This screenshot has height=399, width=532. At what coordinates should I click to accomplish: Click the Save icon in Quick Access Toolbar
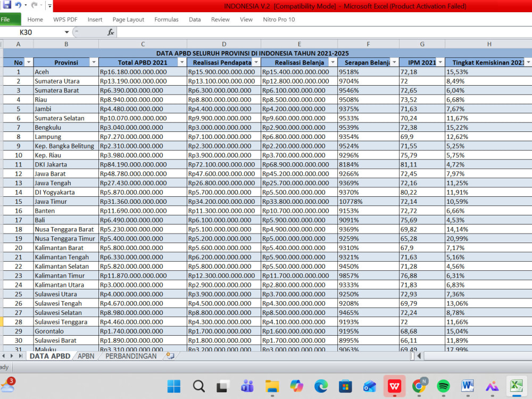point(7,5)
